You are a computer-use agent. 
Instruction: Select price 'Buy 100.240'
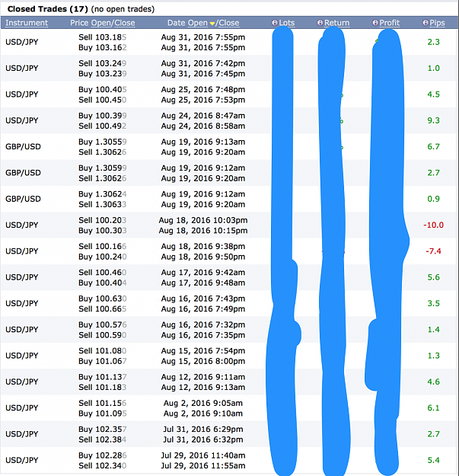(x=103, y=257)
